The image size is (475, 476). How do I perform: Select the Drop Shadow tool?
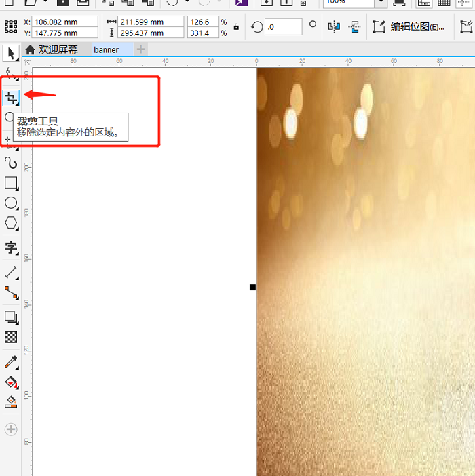11,317
